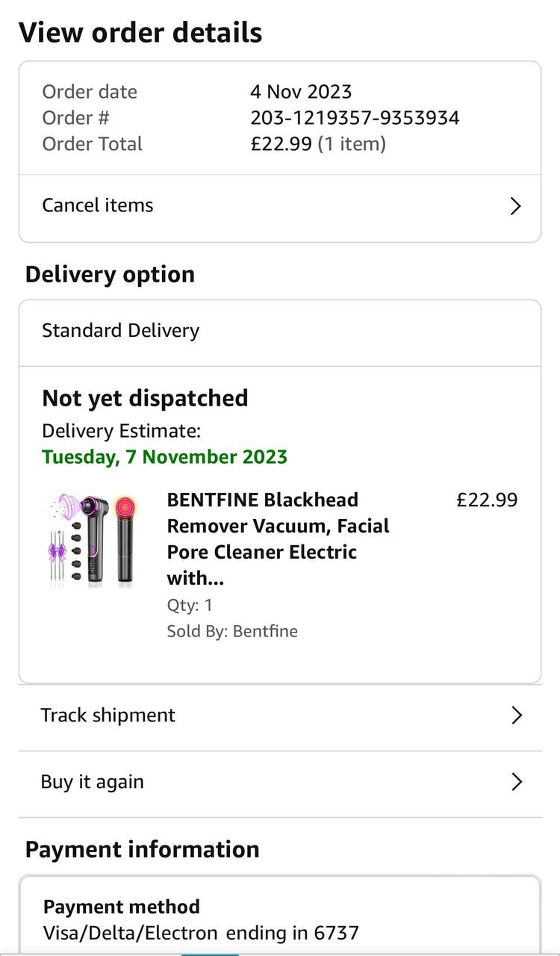560x956 pixels.
Task: Click the Order Total amount
Action: coord(281,144)
